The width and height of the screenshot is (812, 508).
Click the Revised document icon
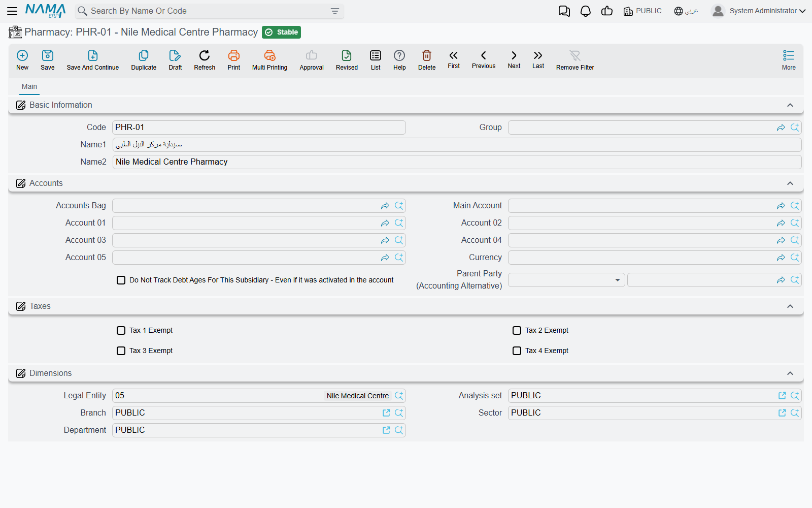[x=347, y=56]
